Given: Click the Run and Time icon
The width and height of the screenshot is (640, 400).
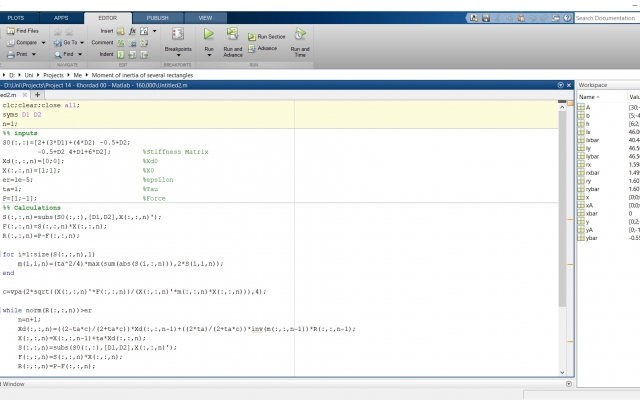Looking at the screenshot, I should click(300, 34).
